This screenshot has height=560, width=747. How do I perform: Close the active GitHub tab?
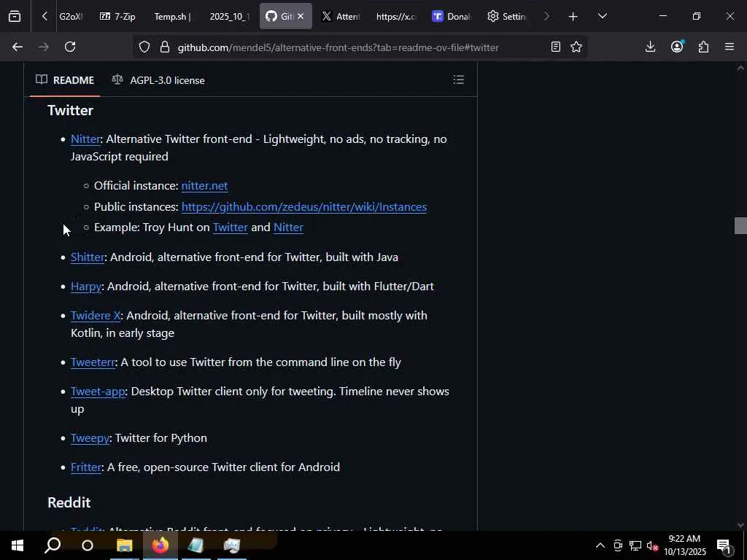point(301,17)
